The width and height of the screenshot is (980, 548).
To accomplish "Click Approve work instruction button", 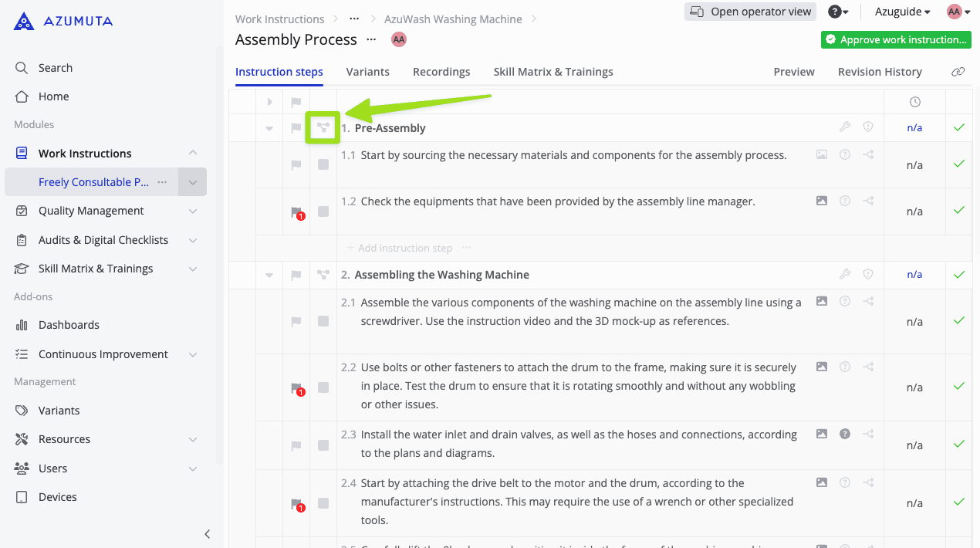I will [896, 39].
